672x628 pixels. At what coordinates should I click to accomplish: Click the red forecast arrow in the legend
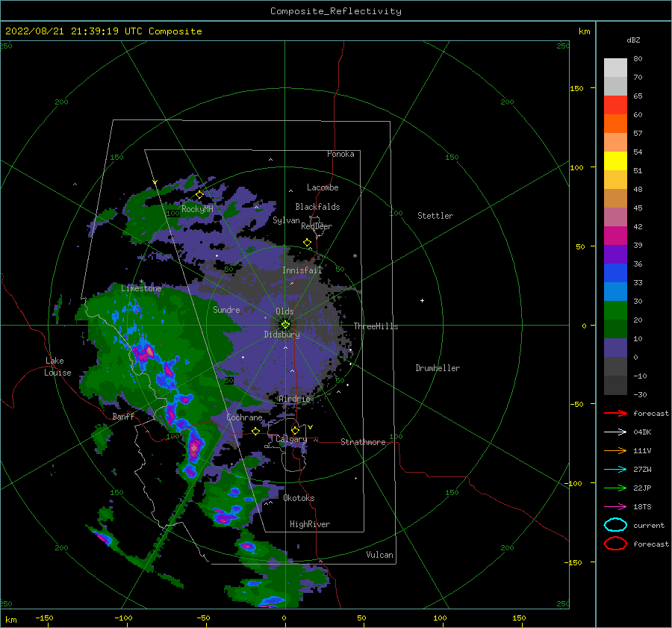(x=615, y=413)
